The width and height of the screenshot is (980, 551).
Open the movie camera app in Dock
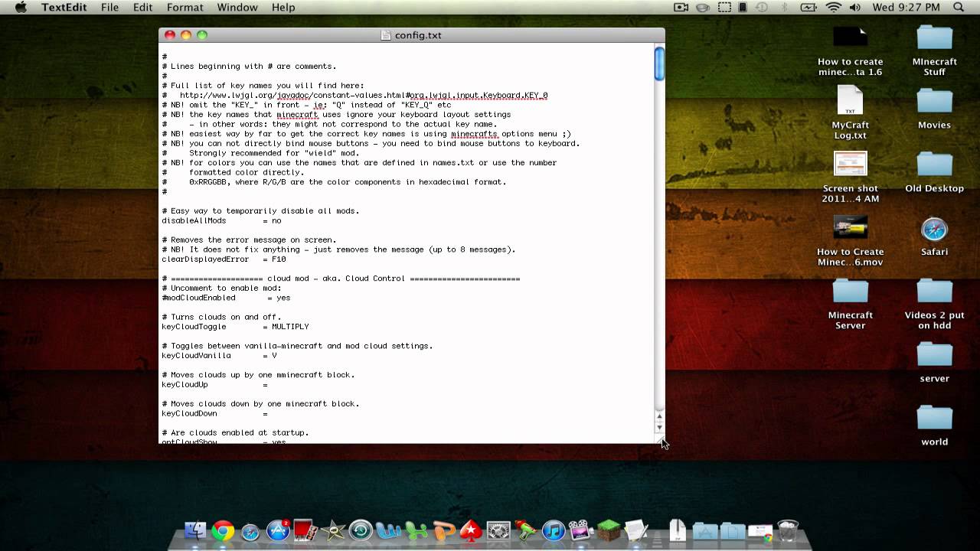point(580,530)
